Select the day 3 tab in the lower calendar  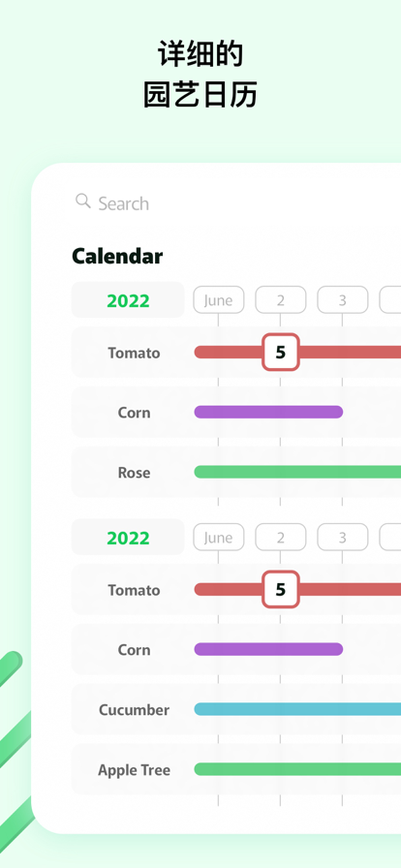(x=342, y=537)
